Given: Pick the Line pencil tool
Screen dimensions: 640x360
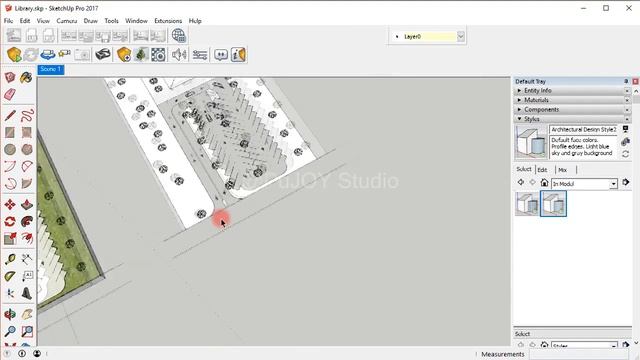Looking at the screenshot, I should (x=10, y=116).
